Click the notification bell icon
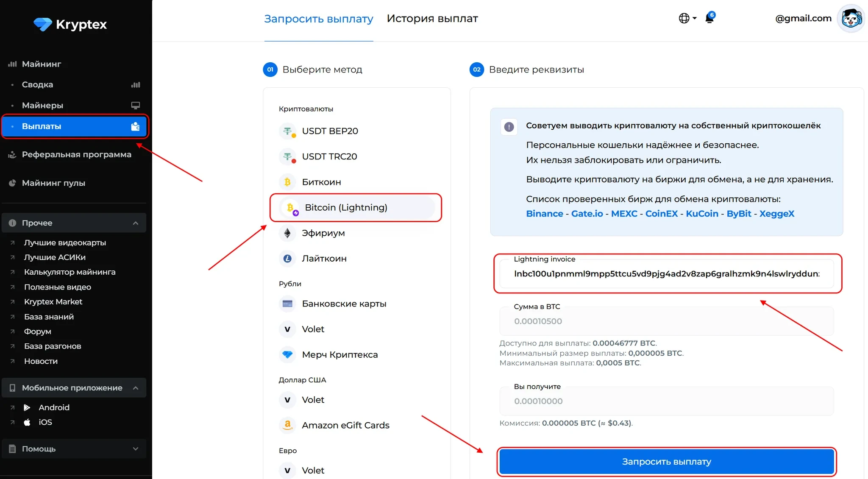868x479 pixels. point(709,18)
